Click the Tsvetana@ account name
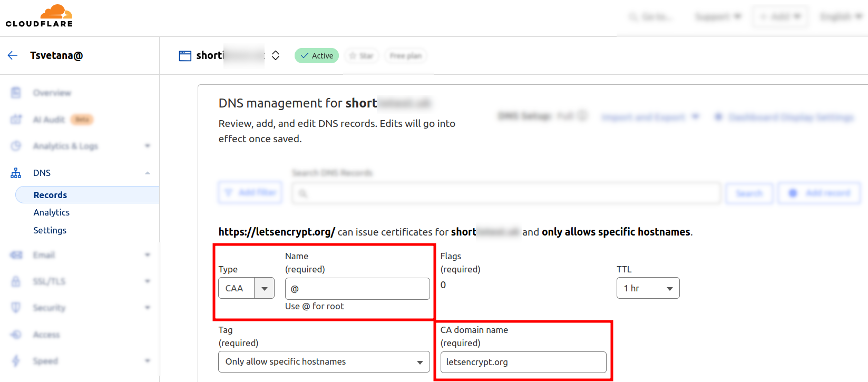The image size is (868, 382). tap(56, 55)
